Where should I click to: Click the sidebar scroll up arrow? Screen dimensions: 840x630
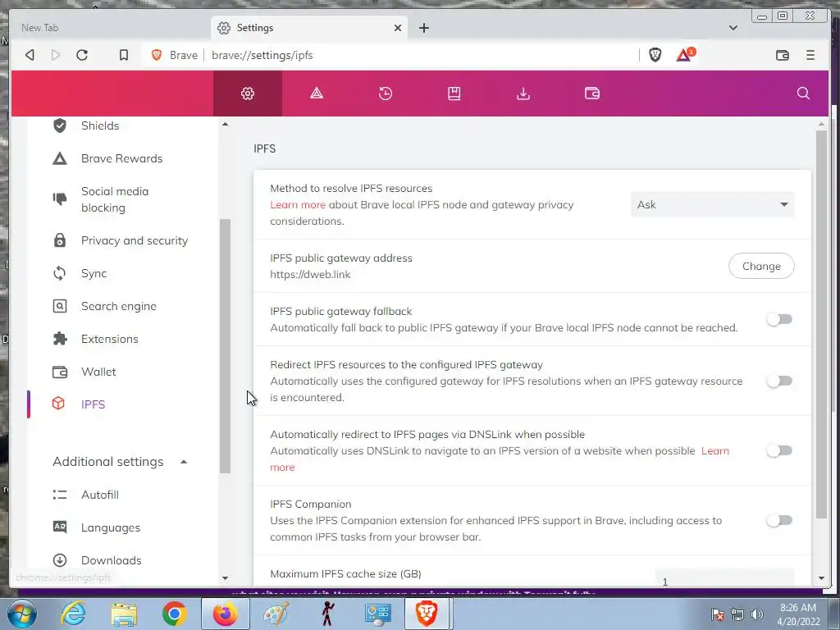click(x=225, y=125)
